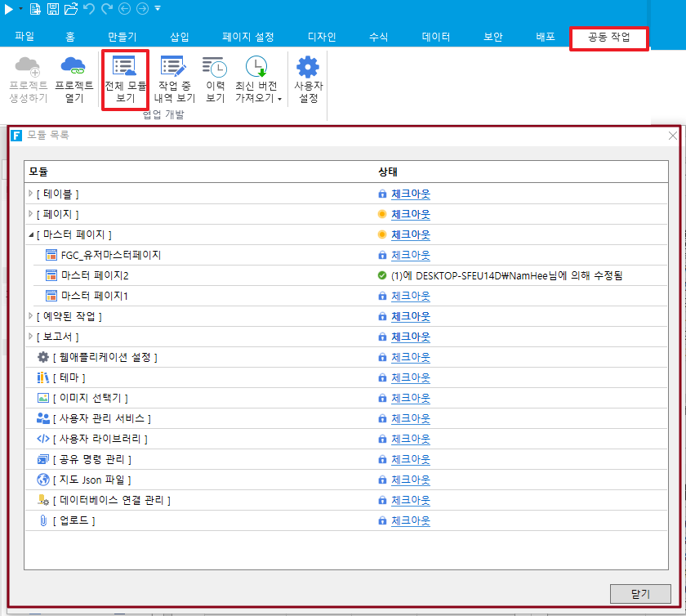The height and width of the screenshot is (616, 686).
Task: Expand the [ 테이블 ] module node
Action: (31, 194)
